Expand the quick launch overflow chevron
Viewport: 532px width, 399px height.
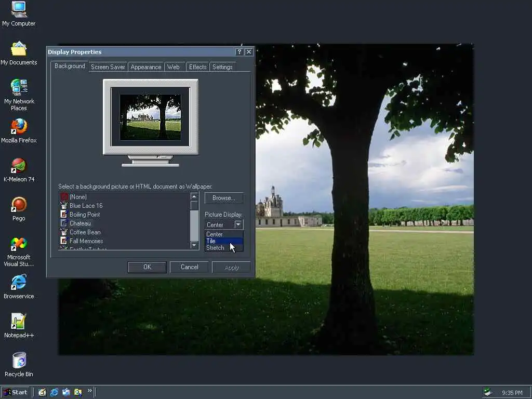(x=89, y=391)
